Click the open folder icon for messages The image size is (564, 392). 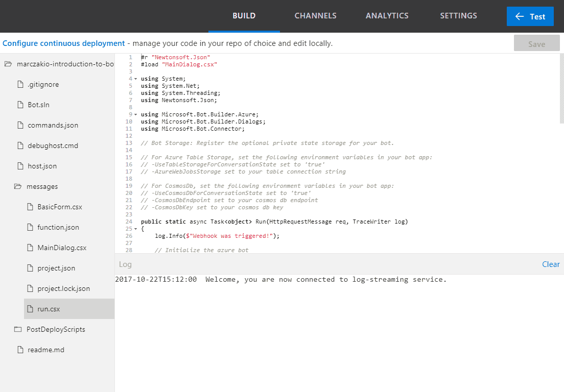[17, 186]
